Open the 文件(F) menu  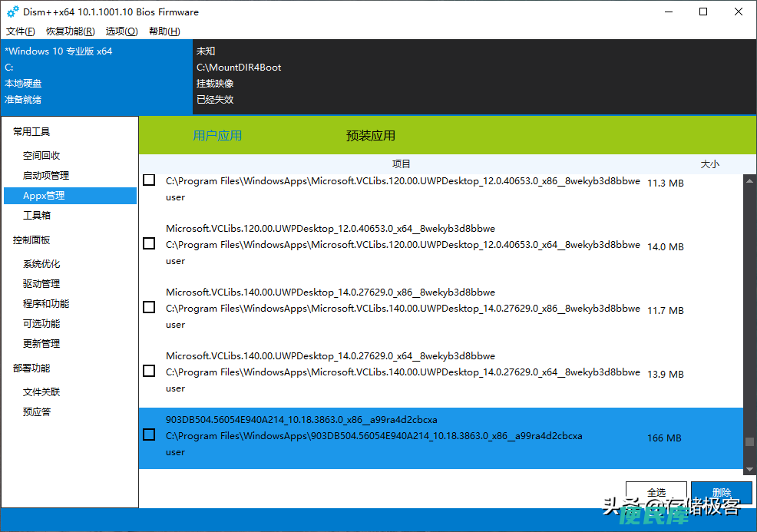pos(20,31)
